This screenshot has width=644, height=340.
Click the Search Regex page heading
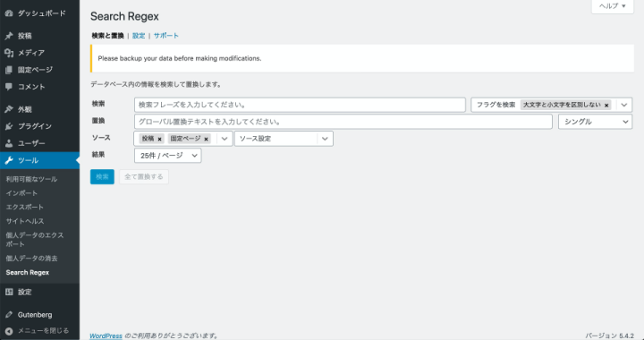(x=124, y=17)
